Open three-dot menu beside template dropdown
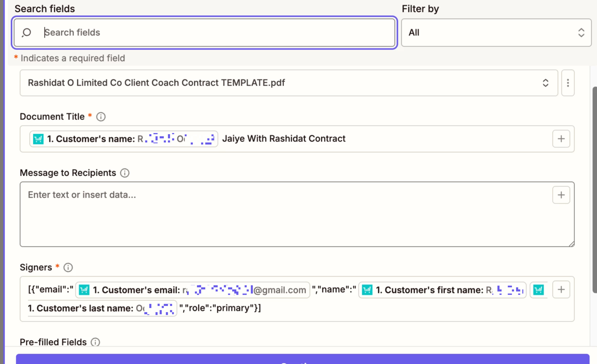597x364 pixels. [568, 83]
